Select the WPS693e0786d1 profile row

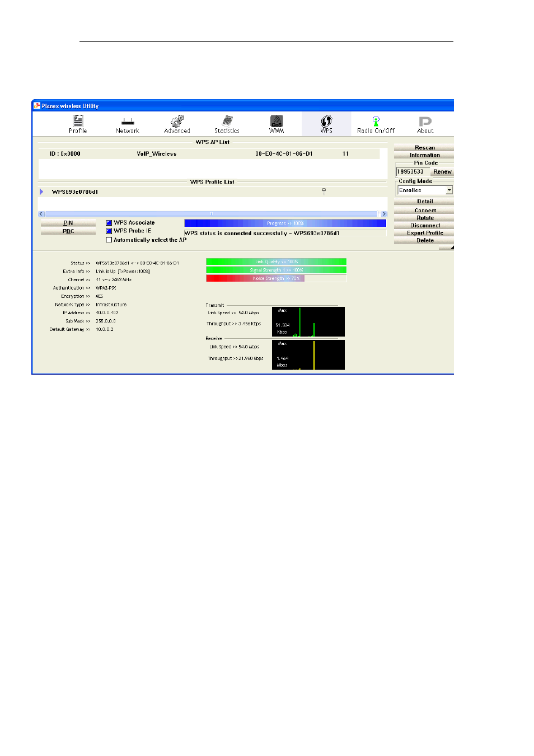(x=213, y=192)
